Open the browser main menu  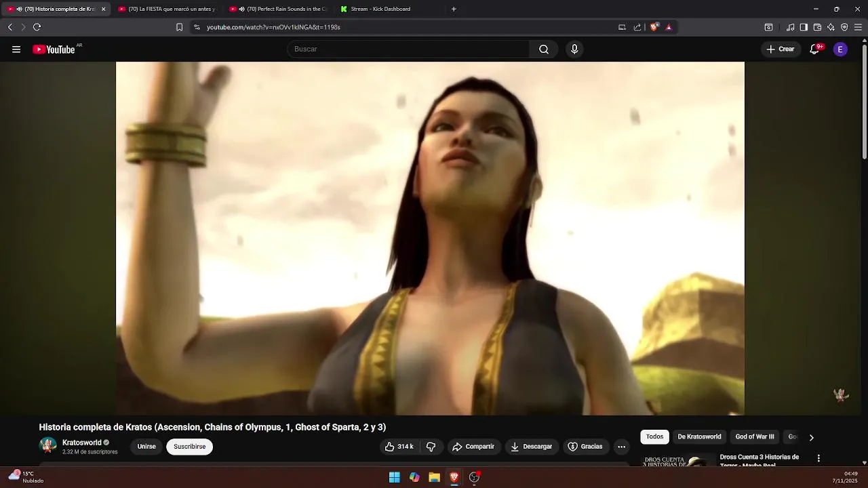[858, 27]
